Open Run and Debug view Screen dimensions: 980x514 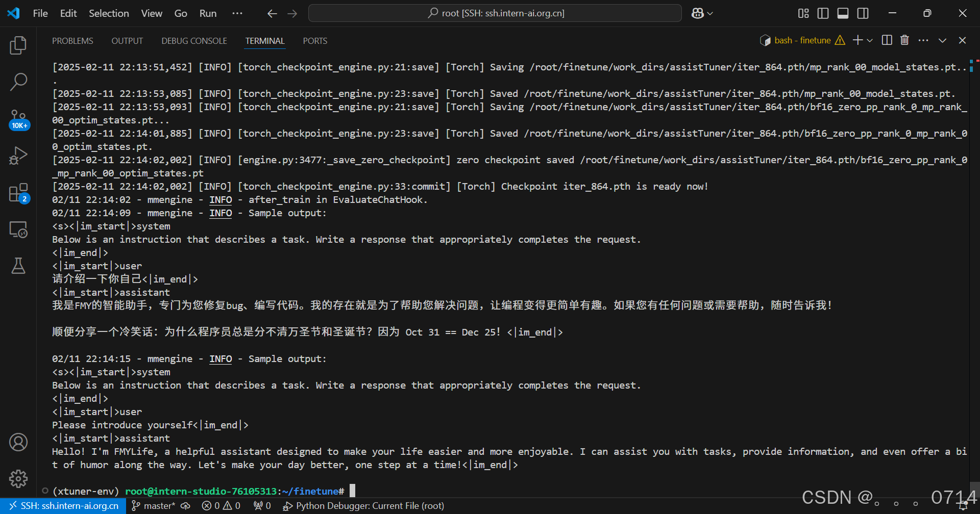point(18,156)
